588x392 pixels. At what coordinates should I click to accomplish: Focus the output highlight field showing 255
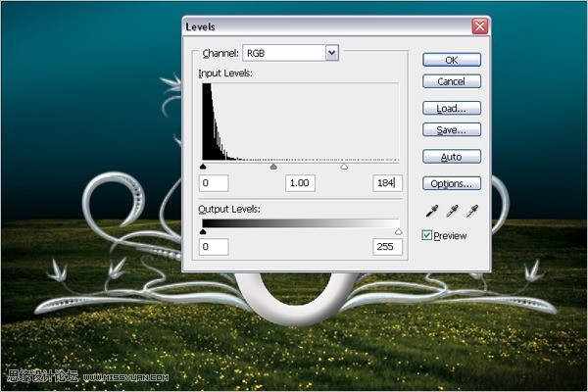(387, 247)
